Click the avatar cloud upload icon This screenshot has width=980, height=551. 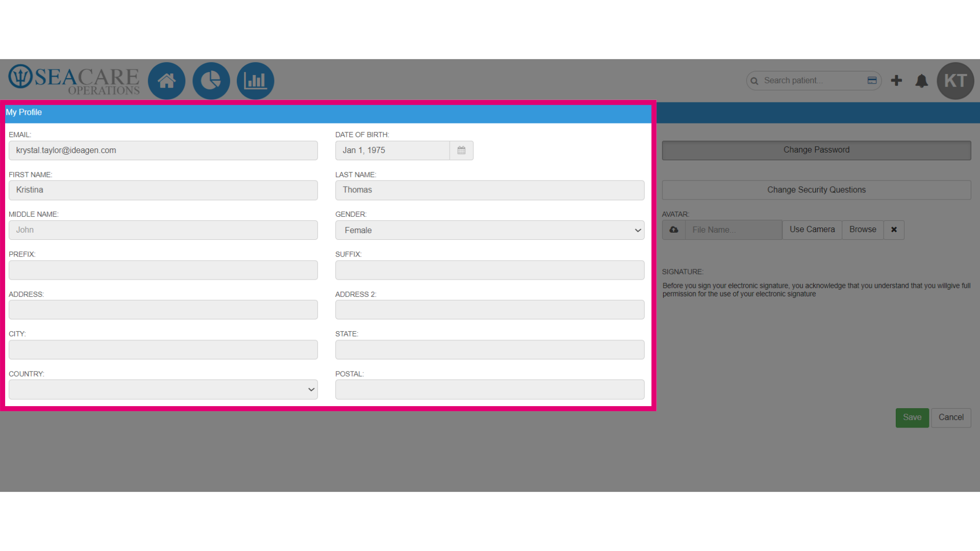coord(674,230)
